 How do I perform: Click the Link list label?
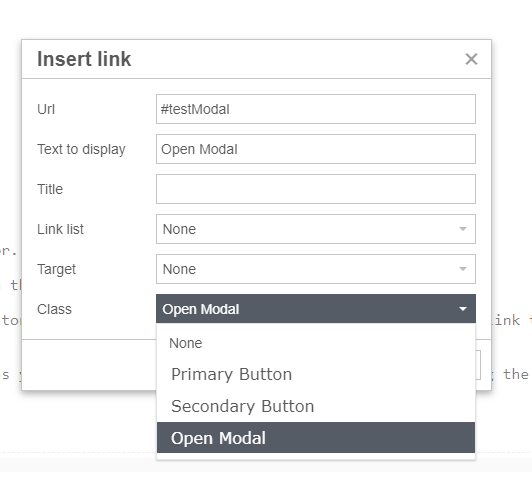click(60, 229)
